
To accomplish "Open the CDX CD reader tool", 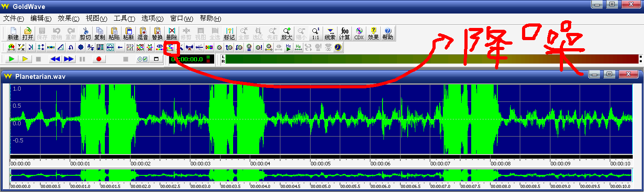I will pos(359,33).
